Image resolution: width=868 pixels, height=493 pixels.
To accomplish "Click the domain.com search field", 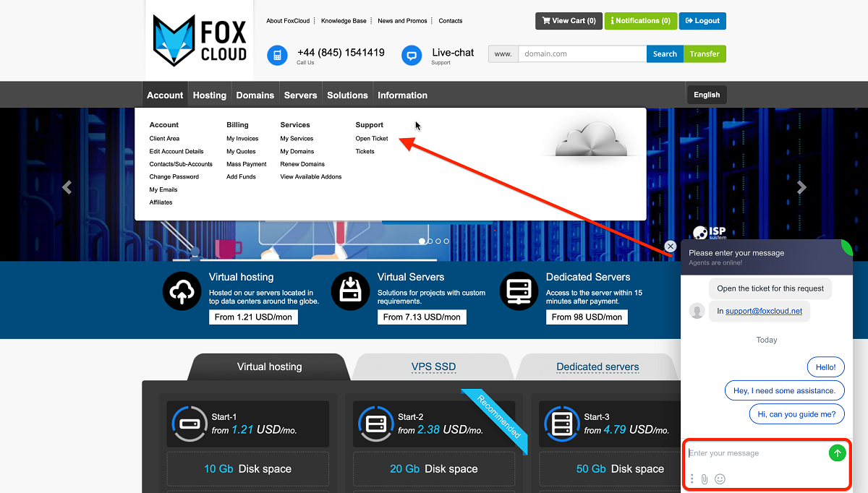I will point(582,54).
